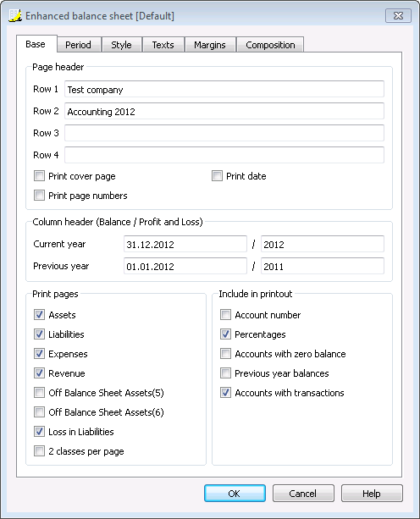Open Help for this dialog
420x519 pixels.
[x=372, y=494]
